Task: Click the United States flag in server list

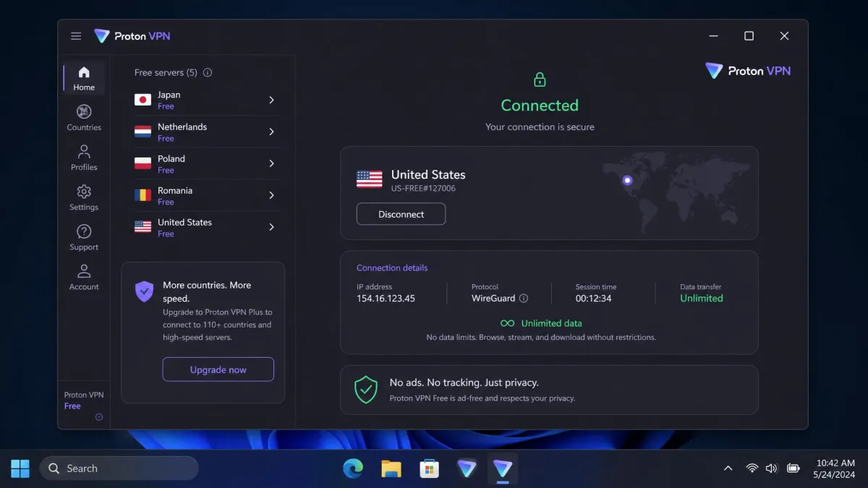Action: pyautogui.click(x=143, y=227)
